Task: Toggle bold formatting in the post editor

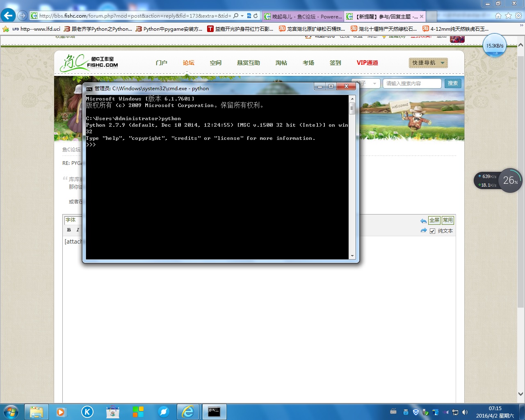Action: click(69, 230)
